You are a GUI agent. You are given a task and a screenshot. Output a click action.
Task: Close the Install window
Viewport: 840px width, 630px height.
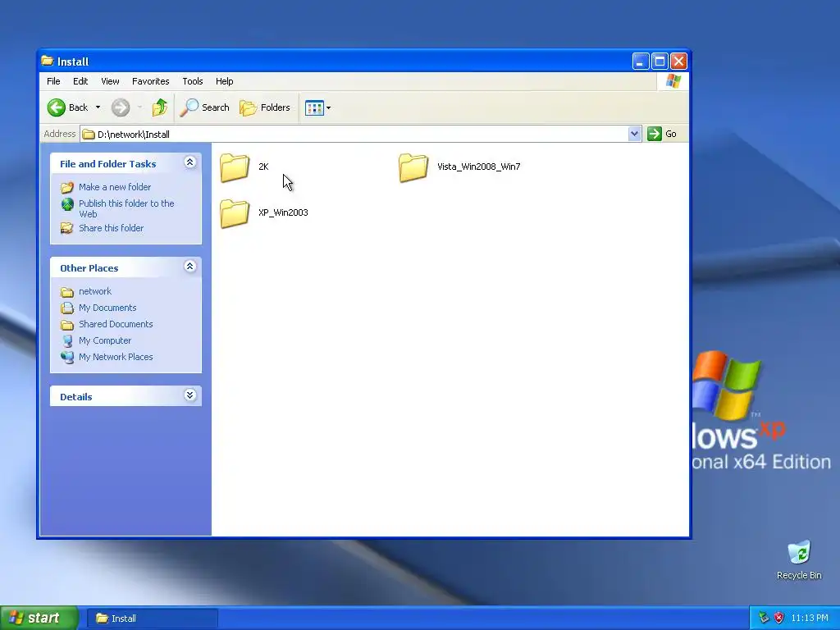(x=678, y=62)
